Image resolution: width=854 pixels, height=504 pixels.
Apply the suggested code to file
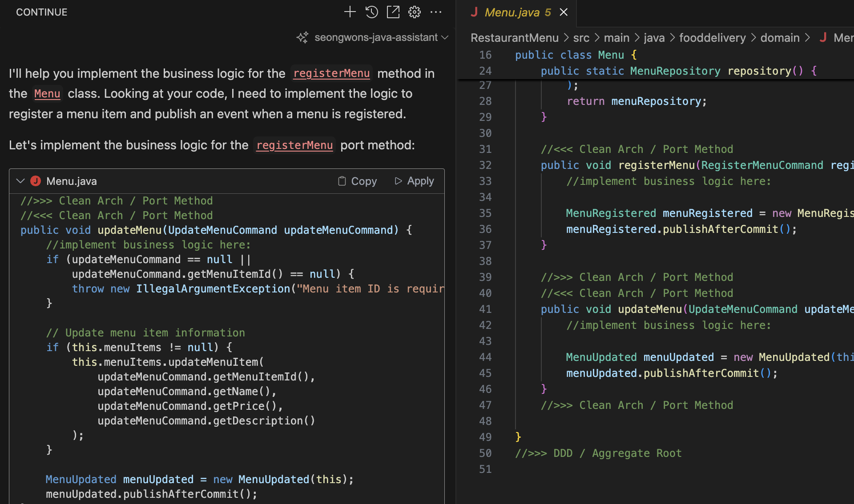click(414, 181)
